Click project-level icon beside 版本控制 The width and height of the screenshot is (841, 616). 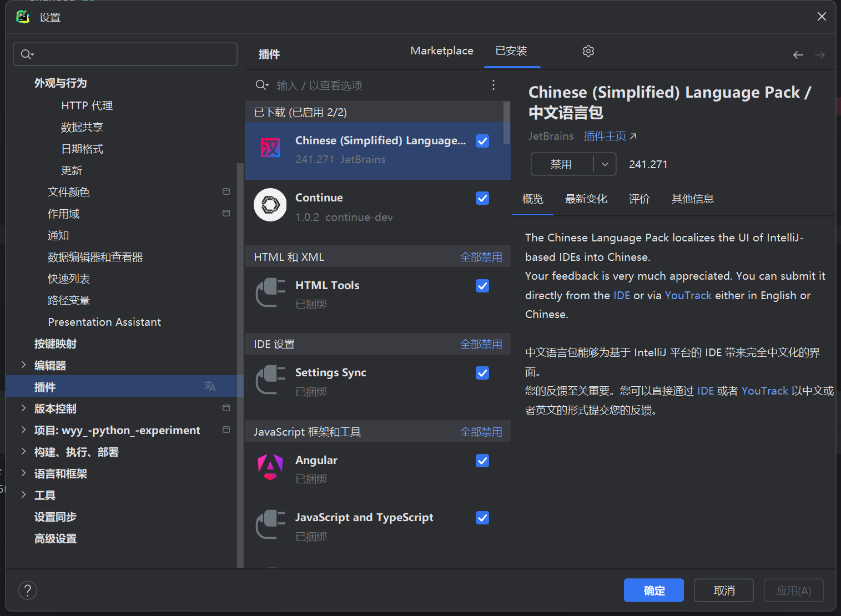[x=226, y=408]
